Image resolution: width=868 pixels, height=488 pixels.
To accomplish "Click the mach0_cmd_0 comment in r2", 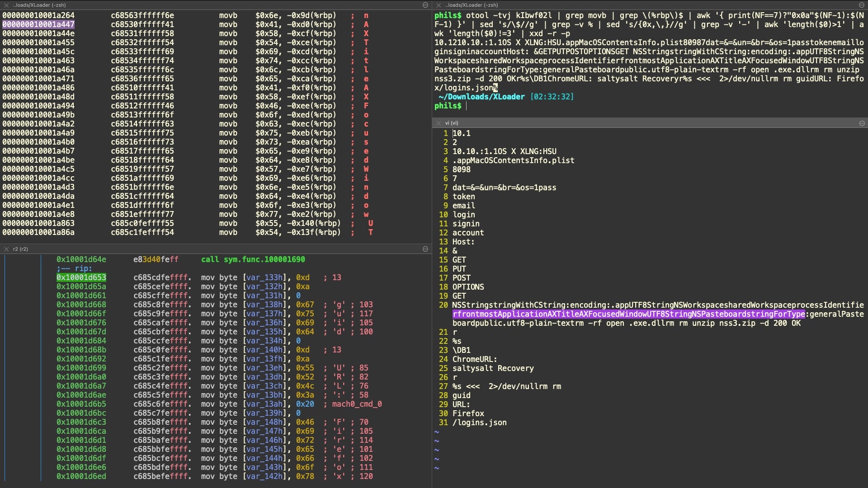I will 357,404.
